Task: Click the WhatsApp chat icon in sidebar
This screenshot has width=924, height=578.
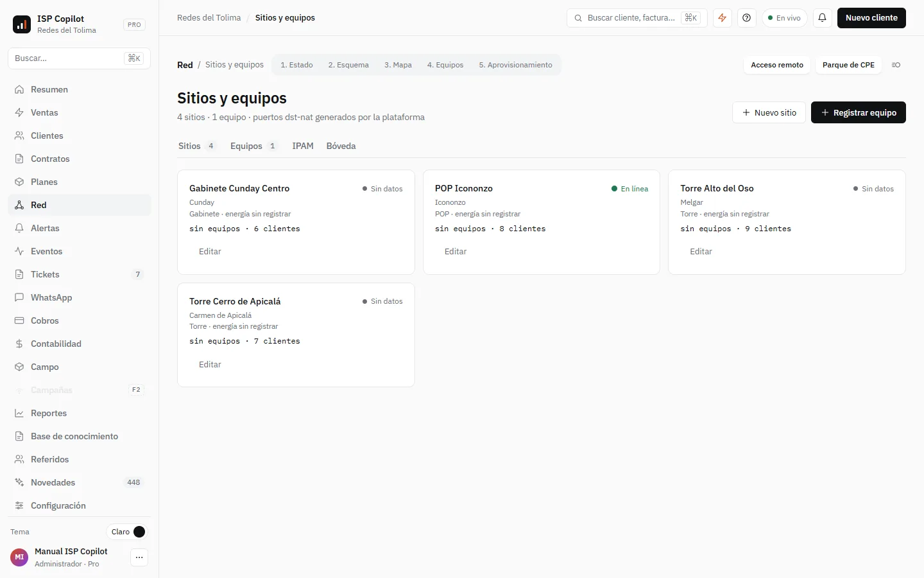Action: (x=19, y=297)
